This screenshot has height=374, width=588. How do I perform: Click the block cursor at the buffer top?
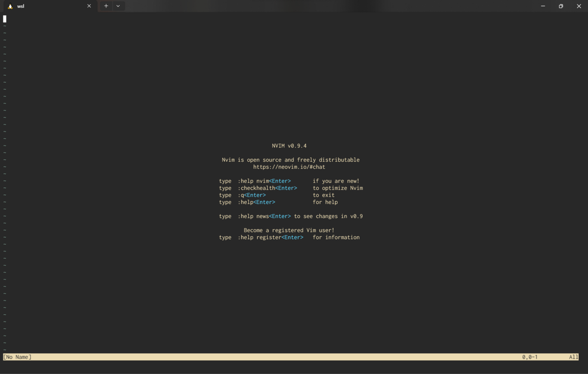(4, 19)
